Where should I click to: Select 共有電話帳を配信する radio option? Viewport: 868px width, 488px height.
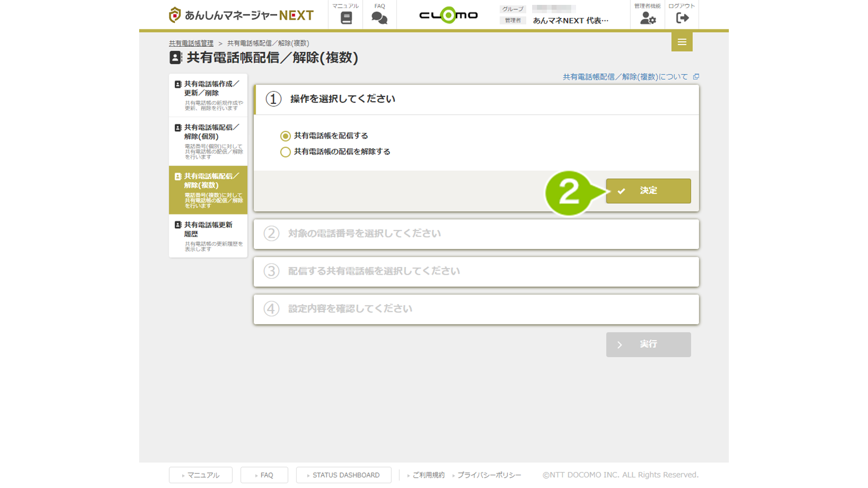pos(286,136)
